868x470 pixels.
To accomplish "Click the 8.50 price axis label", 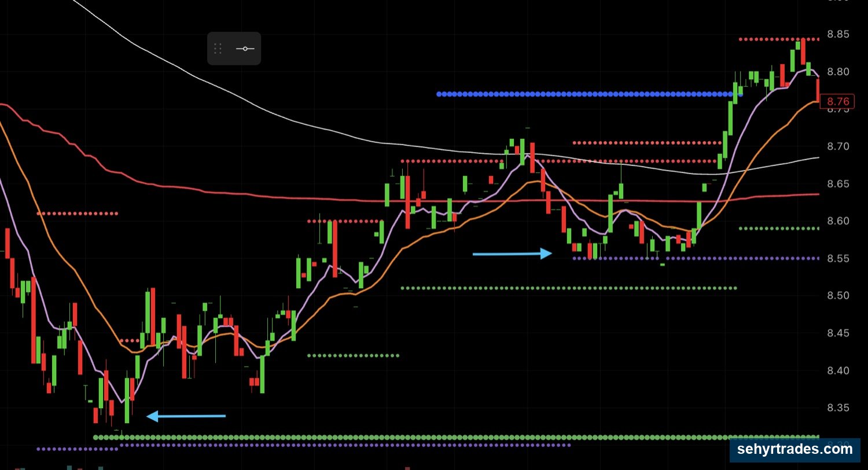I will coord(838,296).
